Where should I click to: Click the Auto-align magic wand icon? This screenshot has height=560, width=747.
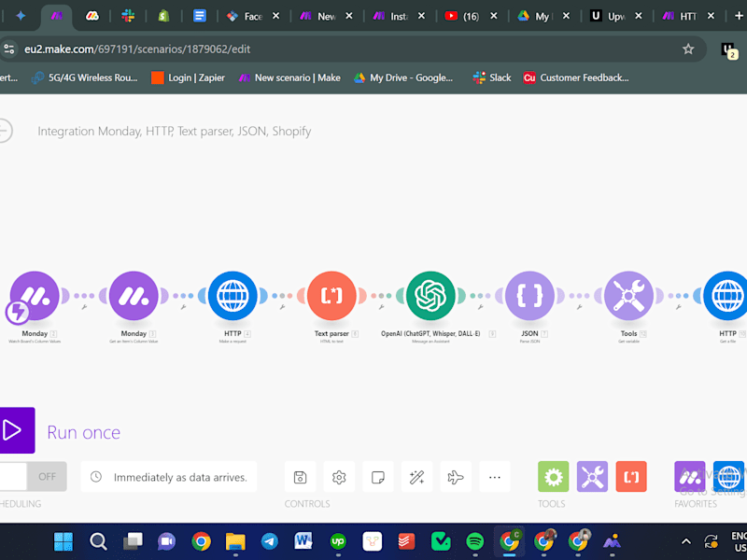coord(416,477)
